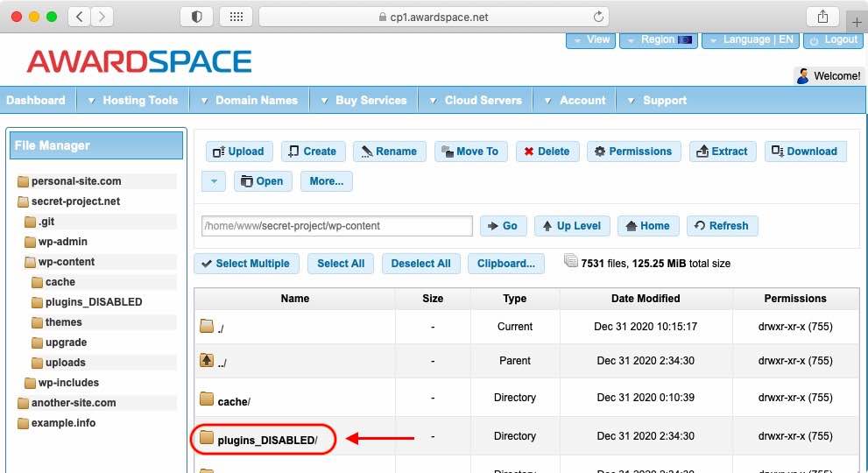
Task: Open the Dashboard menu item
Action: (x=35, y=100)
